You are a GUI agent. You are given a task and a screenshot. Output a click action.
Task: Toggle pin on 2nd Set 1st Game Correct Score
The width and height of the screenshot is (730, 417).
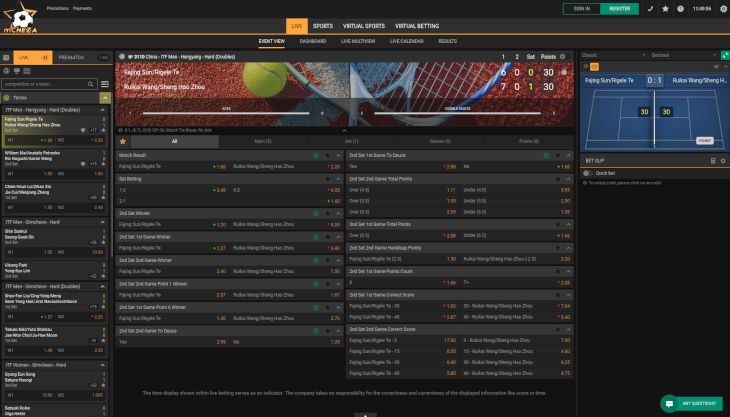(558, 295)
